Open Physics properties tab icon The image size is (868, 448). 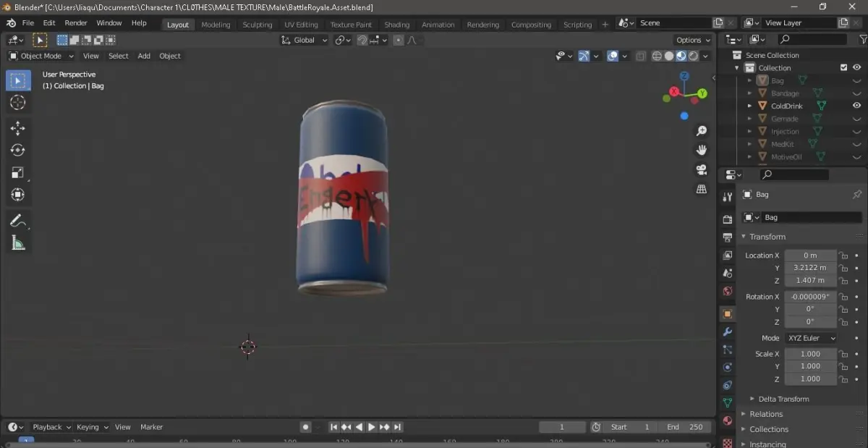(728, 367)
